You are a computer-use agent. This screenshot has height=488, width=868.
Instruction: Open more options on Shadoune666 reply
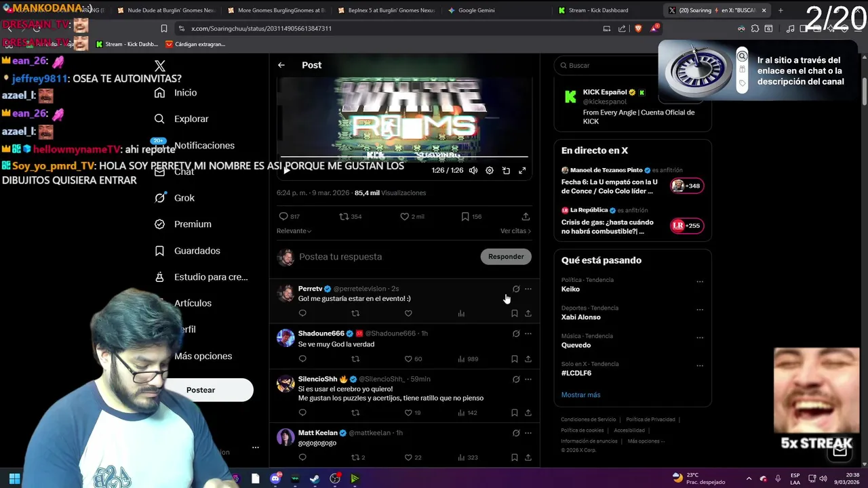click(528, 333)
